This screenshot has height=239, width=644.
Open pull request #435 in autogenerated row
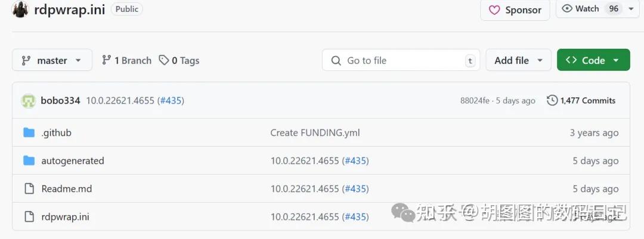pos(355,160)
